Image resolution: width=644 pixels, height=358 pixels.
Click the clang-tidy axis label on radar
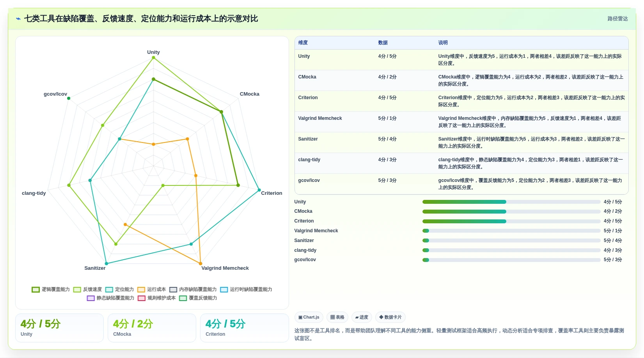(34, 193)
